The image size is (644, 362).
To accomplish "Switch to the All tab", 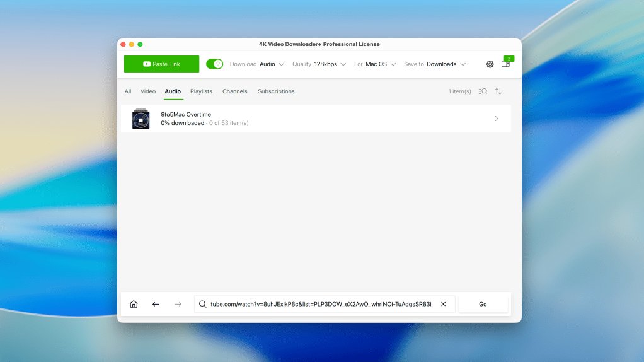I will tap(128, 91).
